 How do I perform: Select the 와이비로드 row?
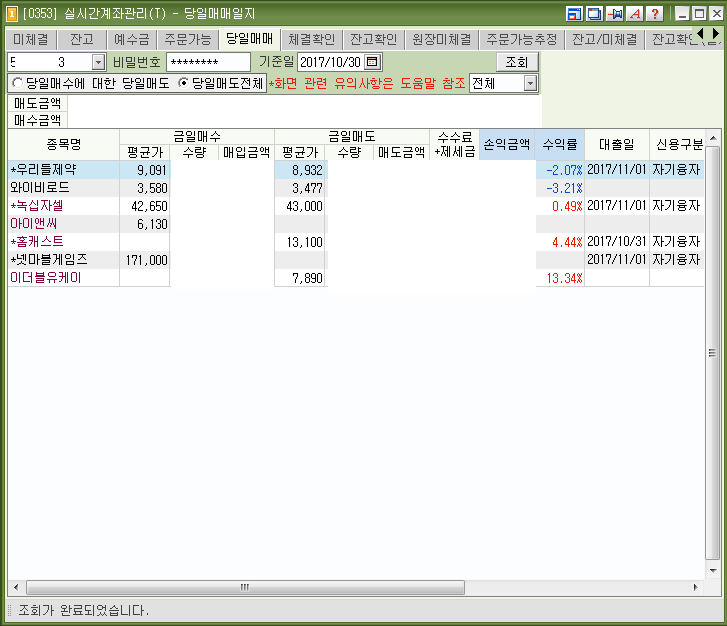coord(356,188)
